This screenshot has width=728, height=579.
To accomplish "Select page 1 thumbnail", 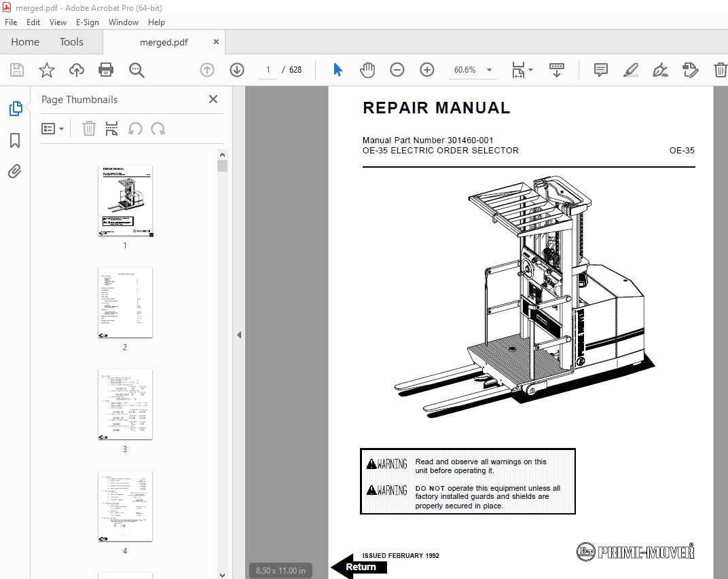I will pos(126,201).
